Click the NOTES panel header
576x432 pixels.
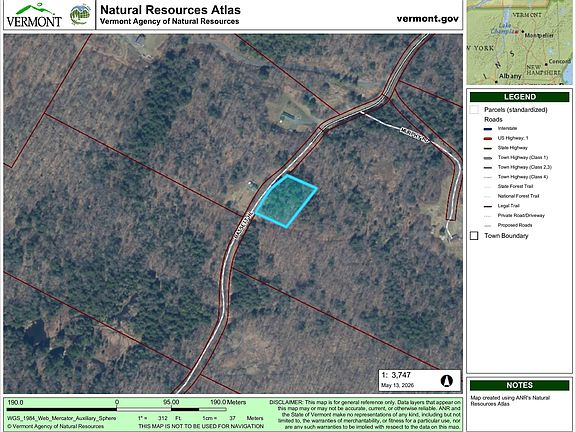tap(519, 385)
